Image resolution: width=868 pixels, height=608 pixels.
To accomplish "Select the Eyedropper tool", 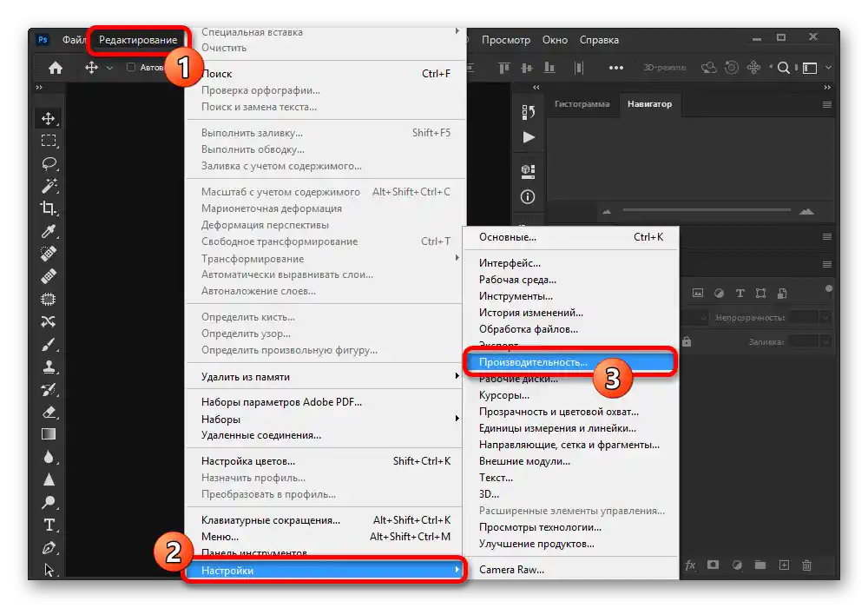I will tap(49, 231).
